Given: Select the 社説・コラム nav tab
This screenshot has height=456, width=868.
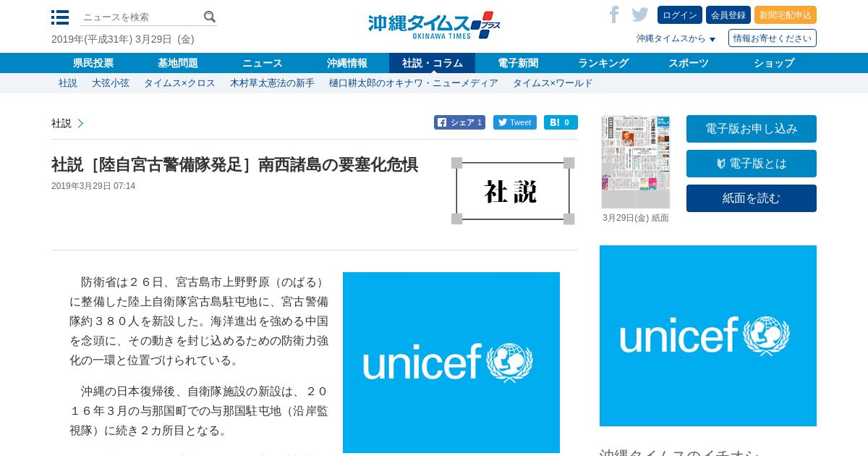Looking at the screenshot, I should 433,63.
